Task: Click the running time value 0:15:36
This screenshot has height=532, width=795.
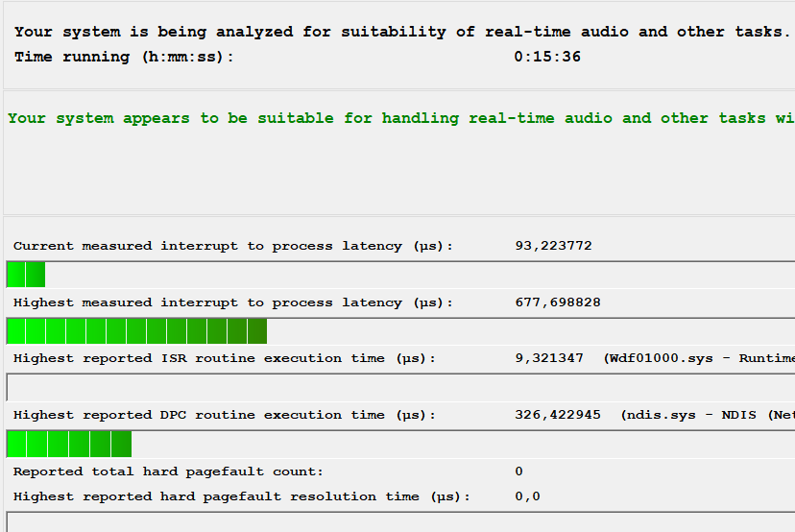Action: tap(547, 57)
